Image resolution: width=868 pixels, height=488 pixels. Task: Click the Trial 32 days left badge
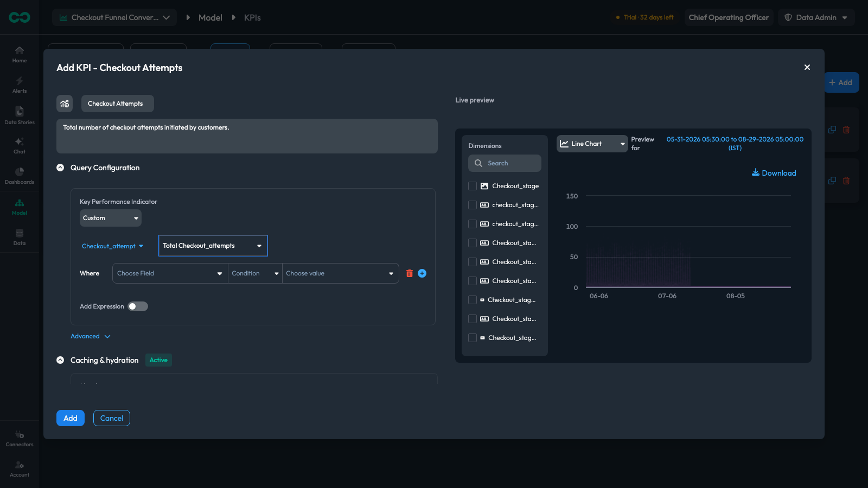point(645,17)
